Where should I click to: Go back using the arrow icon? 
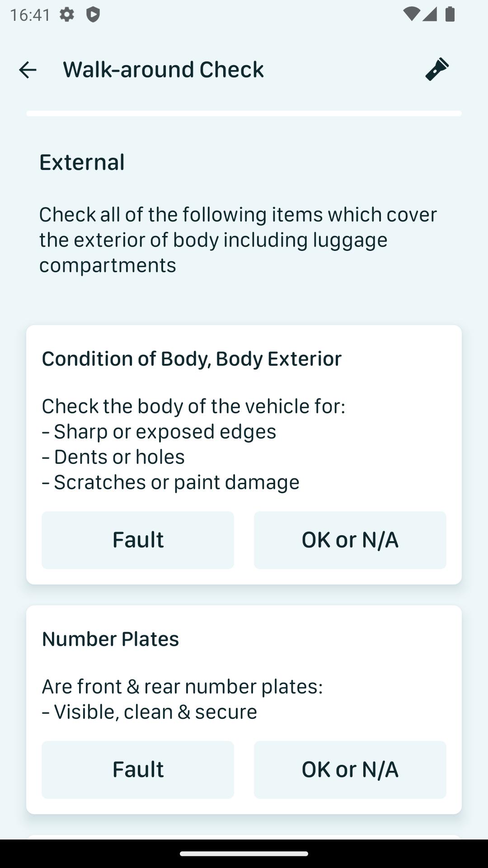[x=28, y=70]
